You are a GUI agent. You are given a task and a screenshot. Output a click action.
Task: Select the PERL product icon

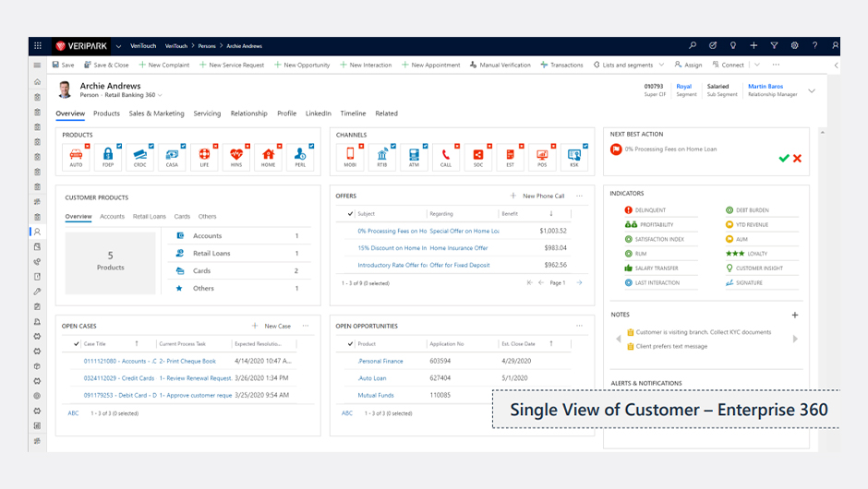click(300, 157)
